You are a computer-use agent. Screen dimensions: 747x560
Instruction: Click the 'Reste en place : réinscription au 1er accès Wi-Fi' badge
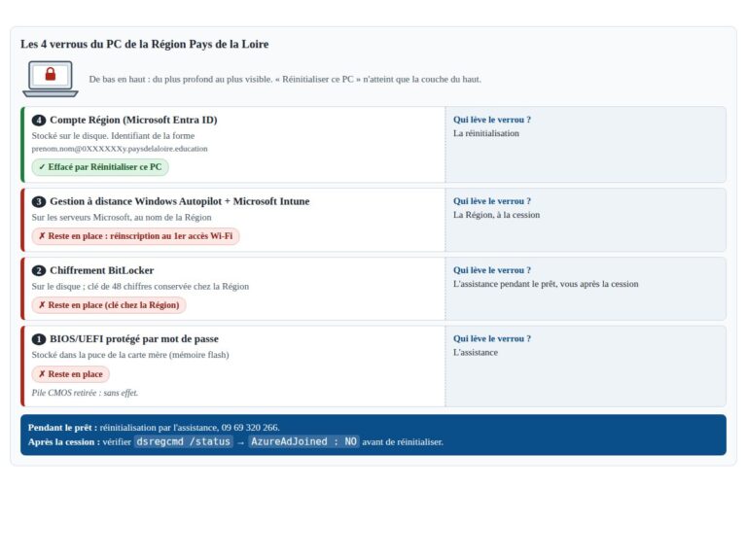tap(135, 236)
